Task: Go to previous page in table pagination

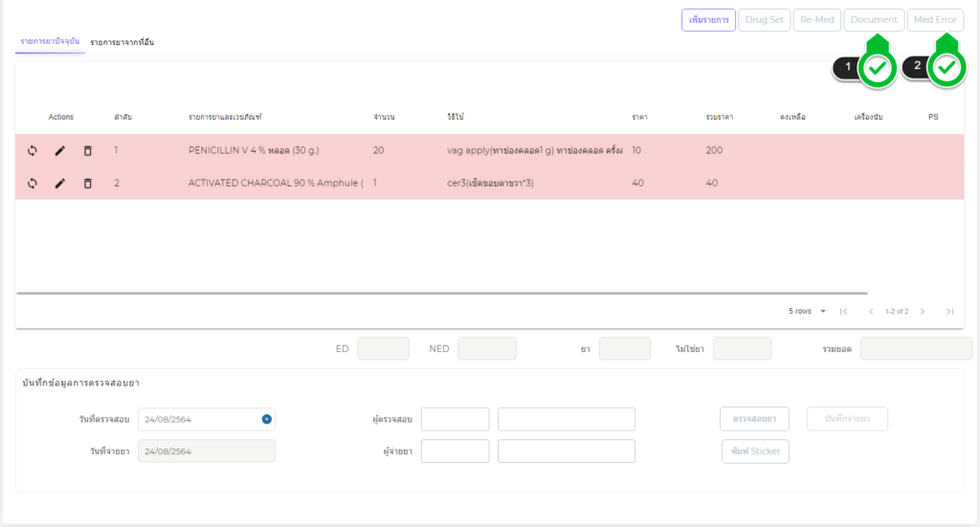Action: (x=871, y=312)
